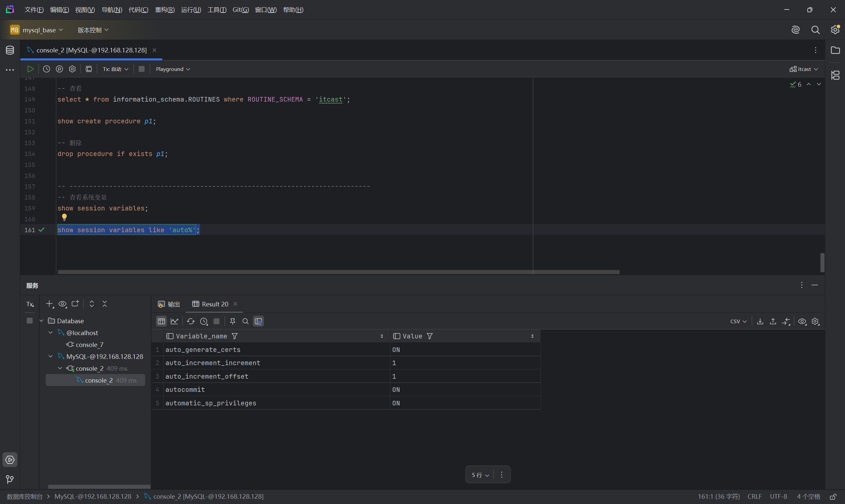Reload result data with the refresh icon
The height and width of the screenshot is (504, 845).
[190, 321]
